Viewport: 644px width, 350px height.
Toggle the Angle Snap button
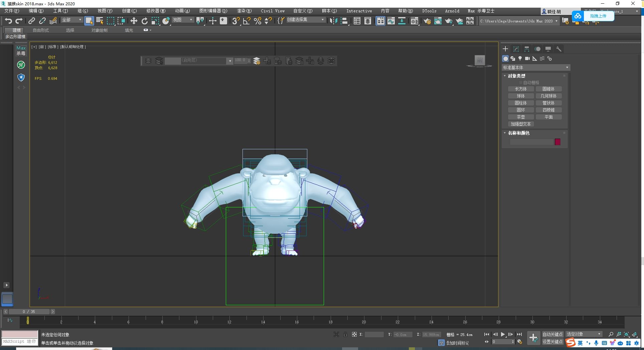pyautogui.click(x=247, y=21)
